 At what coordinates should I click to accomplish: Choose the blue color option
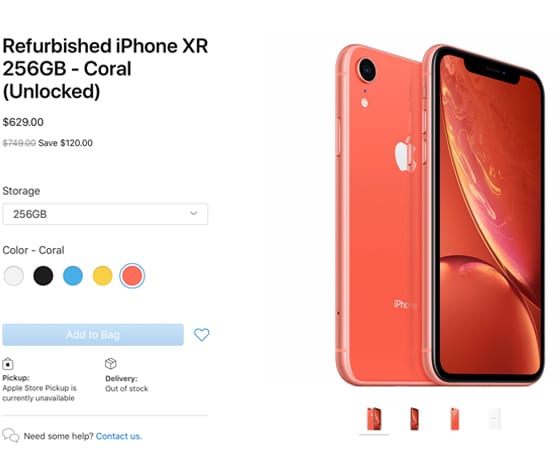tap(73, 276)
